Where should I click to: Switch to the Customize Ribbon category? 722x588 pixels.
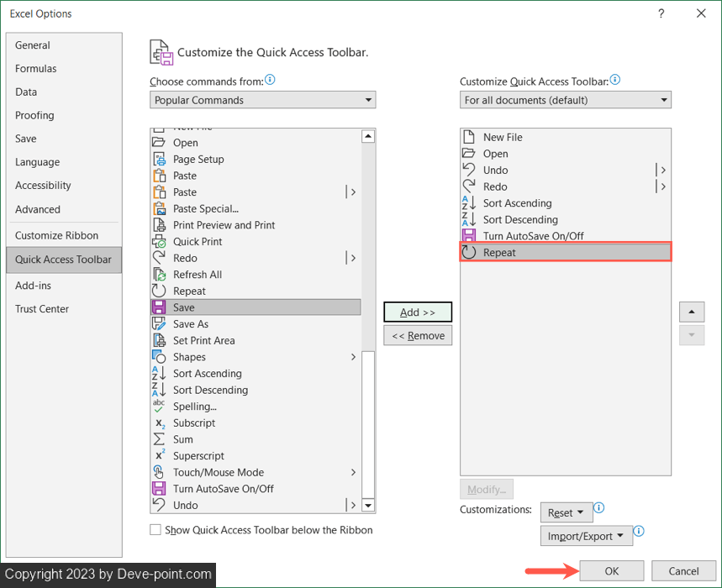[x=56, y=236]
